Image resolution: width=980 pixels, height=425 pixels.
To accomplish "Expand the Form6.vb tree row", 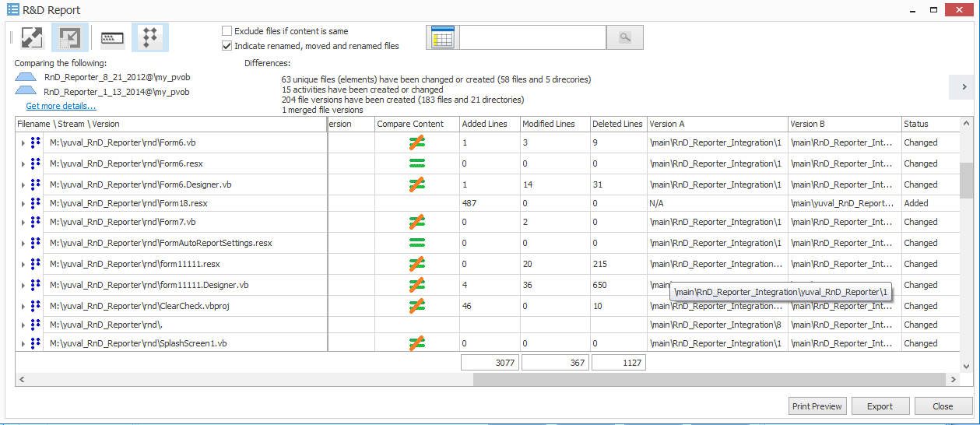I will 23,143.
